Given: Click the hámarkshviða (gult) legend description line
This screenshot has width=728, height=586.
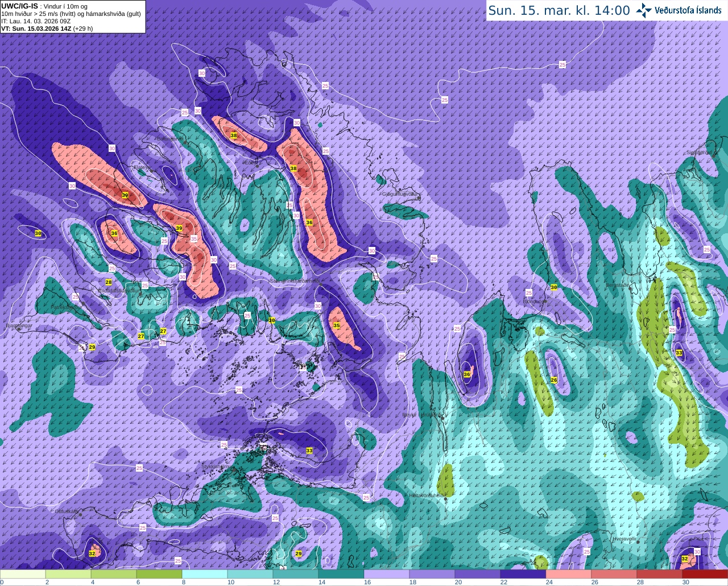Looking at the screenshot, I should (x=71, y=14).
